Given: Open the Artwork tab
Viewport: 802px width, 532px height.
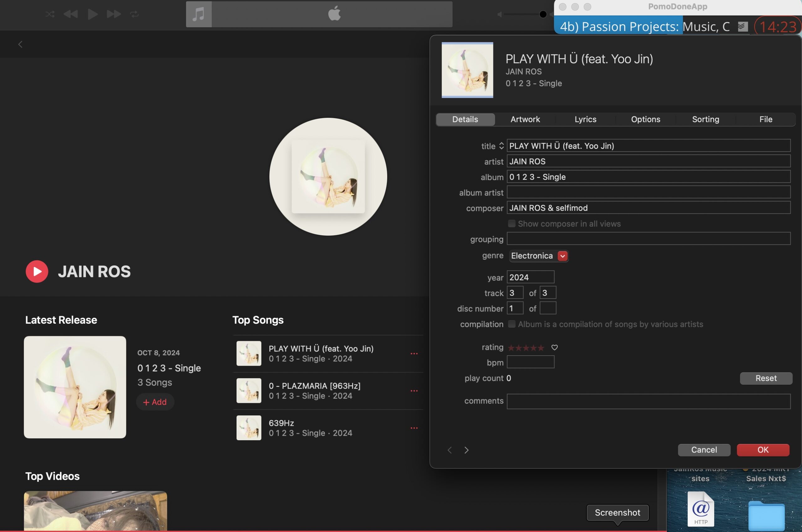Looking at the screenshot, I should 525,119.
